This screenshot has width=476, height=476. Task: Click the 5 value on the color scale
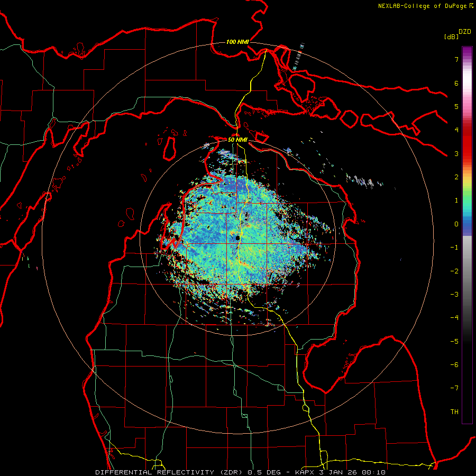coord(456,106)
